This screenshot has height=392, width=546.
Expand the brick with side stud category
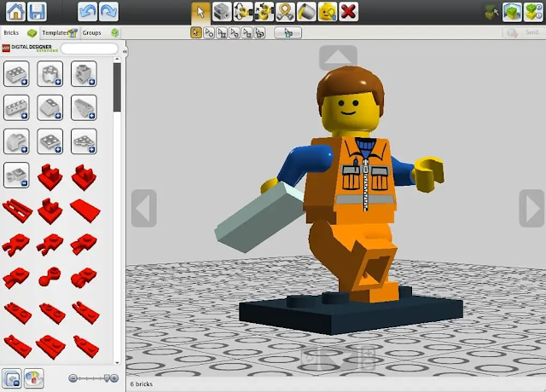[84, 74]
